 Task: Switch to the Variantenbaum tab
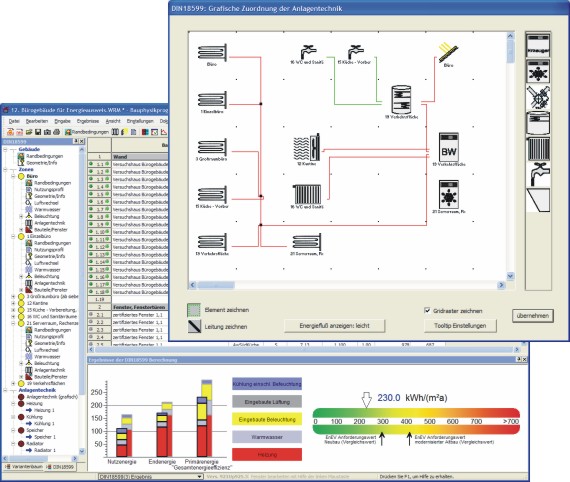click(24, 467)
